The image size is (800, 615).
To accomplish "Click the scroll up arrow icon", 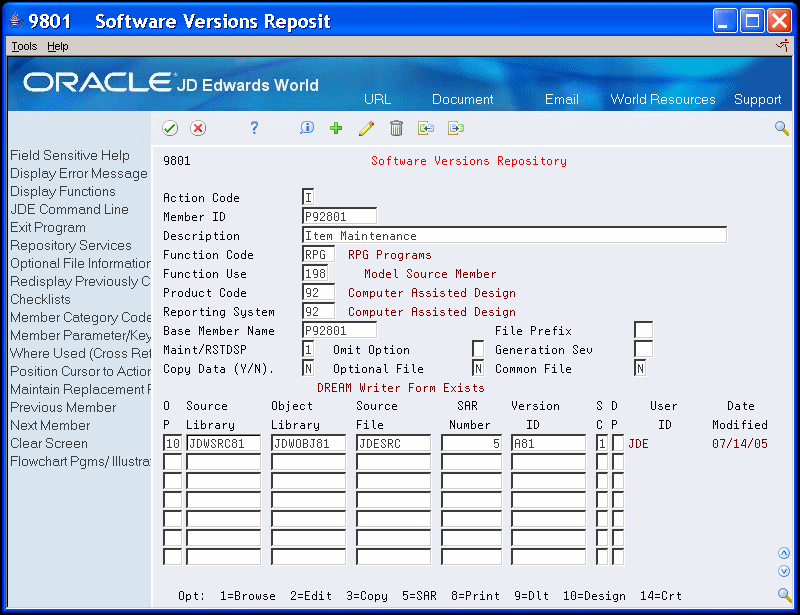I will tap(784, 553).
